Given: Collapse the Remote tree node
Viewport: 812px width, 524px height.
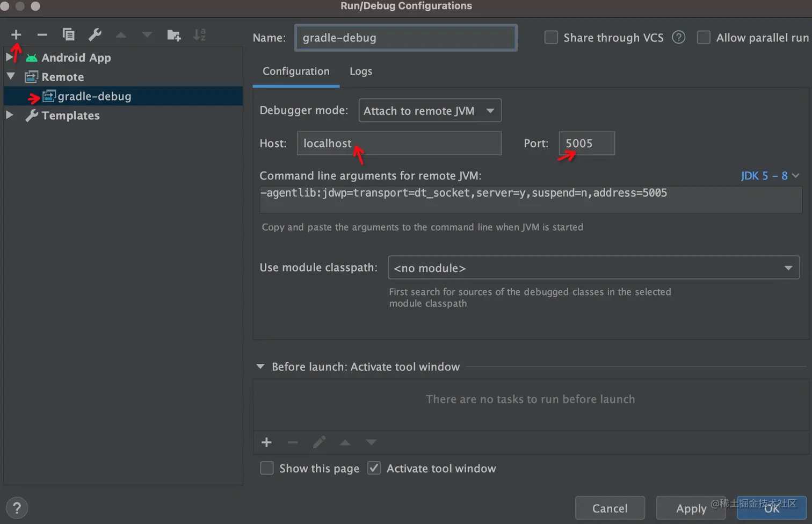Looking at the screenshot, I should click(10, 76).
